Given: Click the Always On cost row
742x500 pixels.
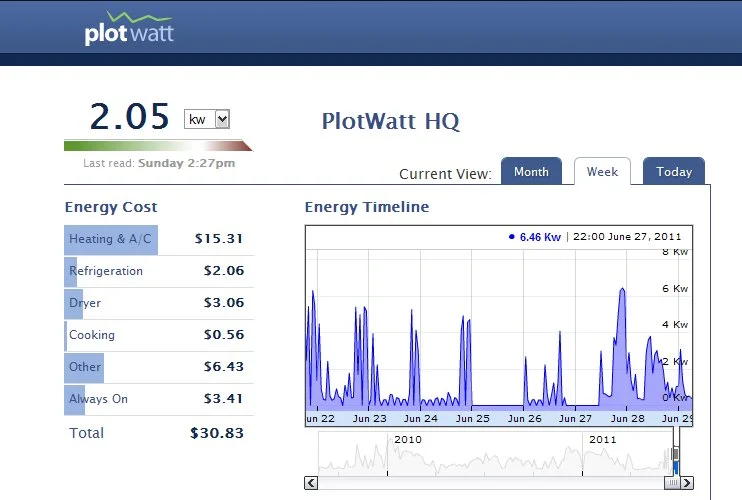Looking at the screenshot, I should (159, 399).
